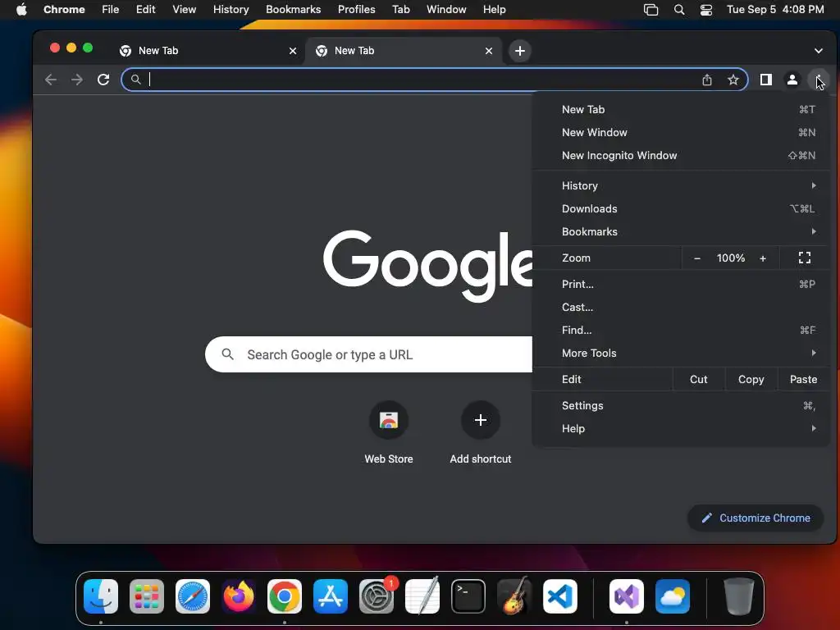Open TextEdit from the dock
Screen dimensions: 840x630
[422, 596]
